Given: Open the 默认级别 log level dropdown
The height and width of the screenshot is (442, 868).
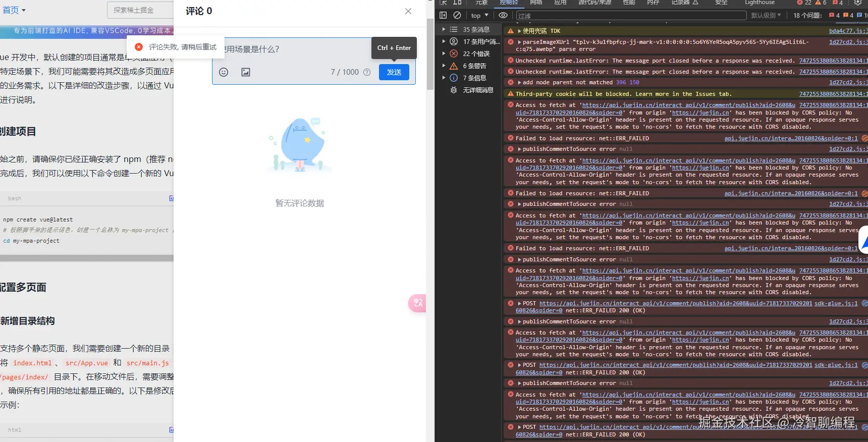Looking at the screenshot, I should 766,15.
